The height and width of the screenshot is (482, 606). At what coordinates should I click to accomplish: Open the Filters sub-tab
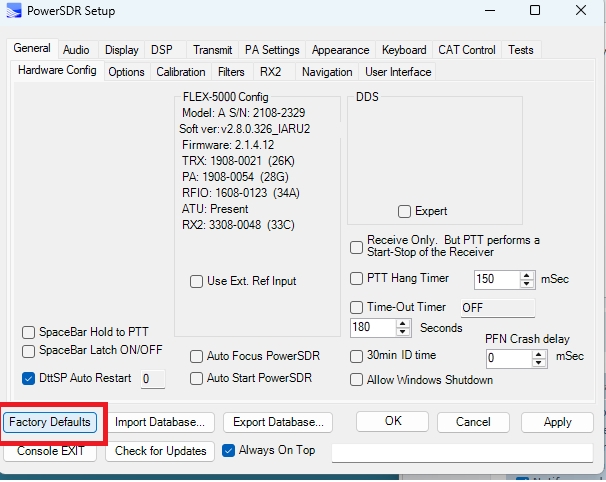[231, 72]
